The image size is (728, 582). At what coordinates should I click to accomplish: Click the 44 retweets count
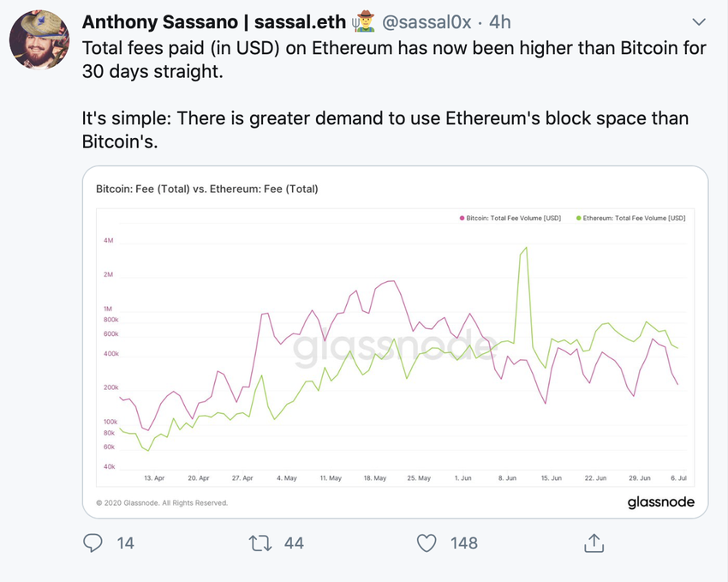pos(294,543)
